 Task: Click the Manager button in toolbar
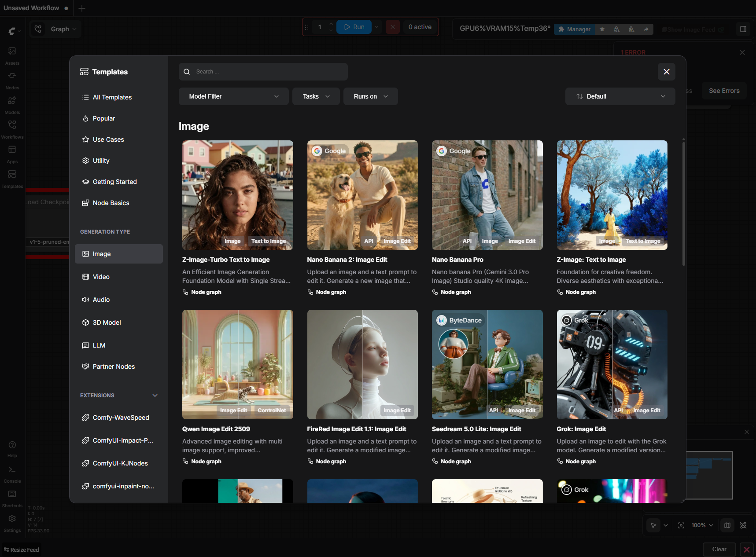(x=574, y=29)
